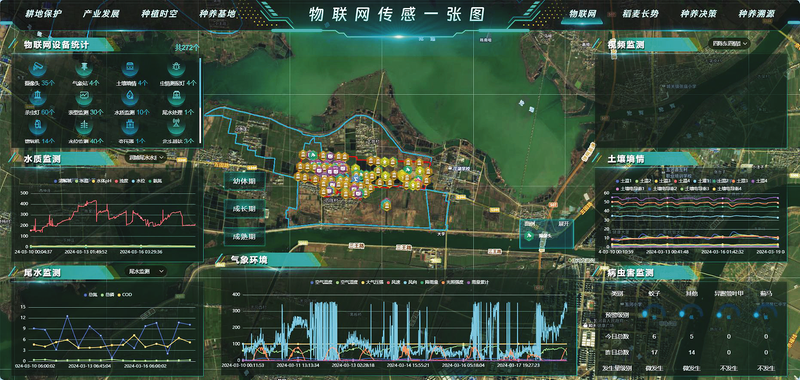
Task: Click the tailwater treatment icon (1个)
Action: (177, 96)
